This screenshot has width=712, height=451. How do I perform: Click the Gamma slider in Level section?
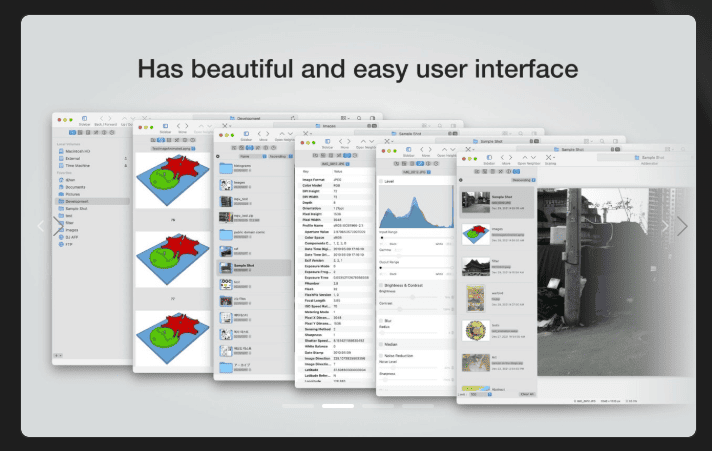(416, 256)
